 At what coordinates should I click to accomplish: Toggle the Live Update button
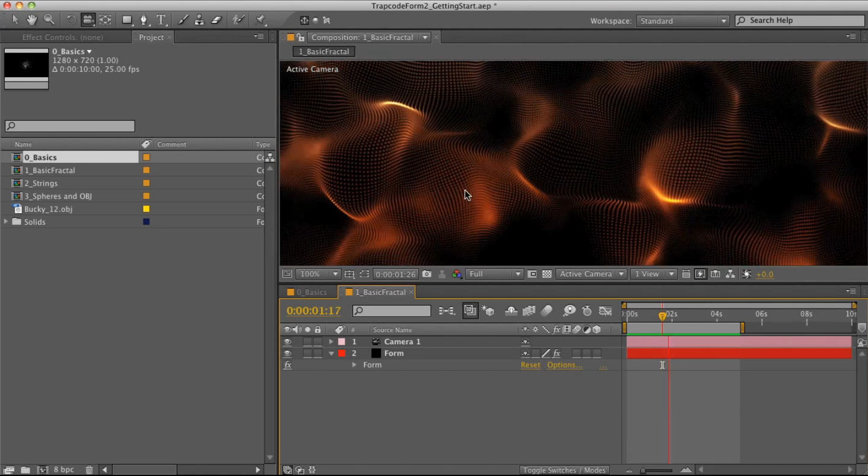click(470, 311)
